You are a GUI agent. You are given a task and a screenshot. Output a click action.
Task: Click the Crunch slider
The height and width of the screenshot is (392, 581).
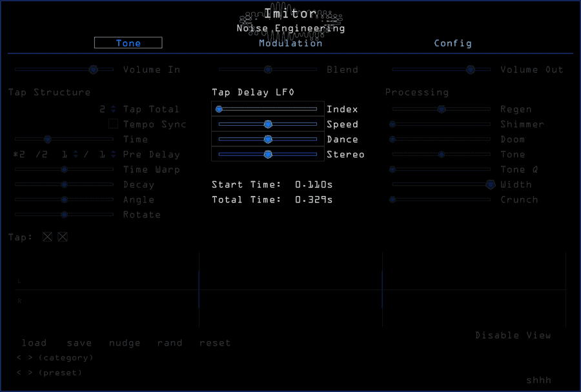(x=440, y=199)
